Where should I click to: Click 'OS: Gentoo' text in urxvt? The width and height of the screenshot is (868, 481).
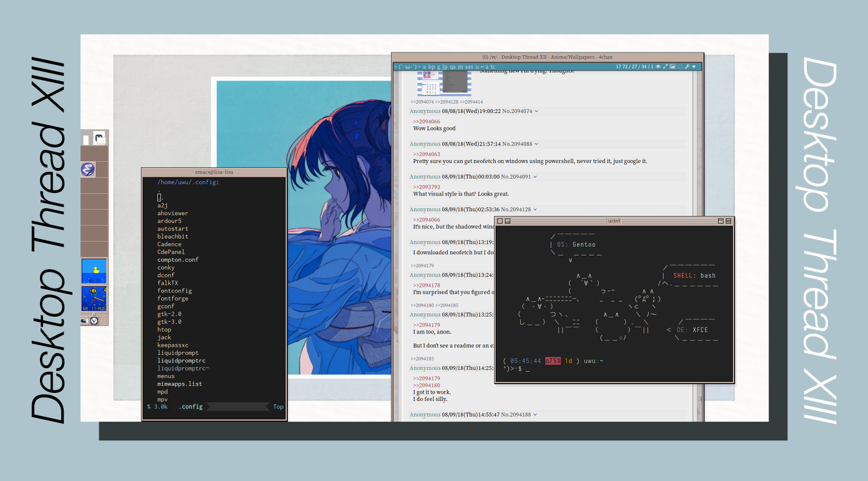(576, 245)
